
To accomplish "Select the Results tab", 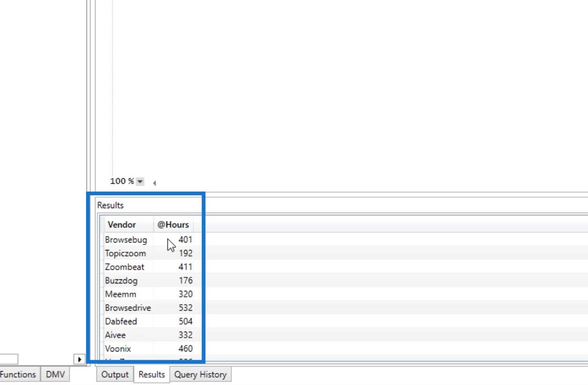I will [152, 375].
